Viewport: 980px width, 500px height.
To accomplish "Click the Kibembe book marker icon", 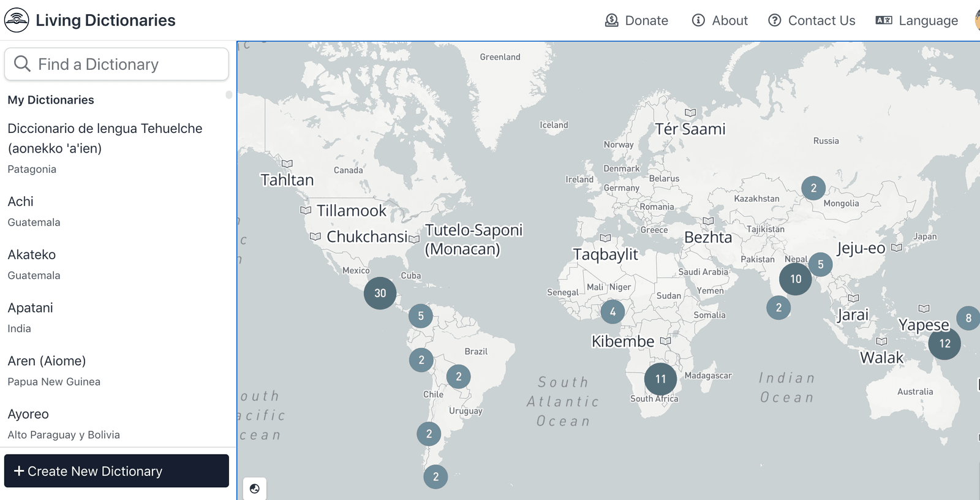I will tap(666, 341).
